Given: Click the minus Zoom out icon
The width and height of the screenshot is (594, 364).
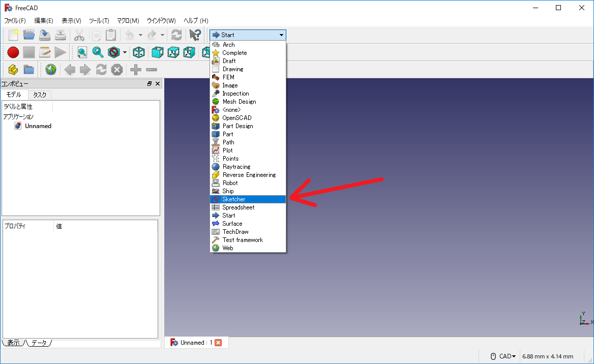Looking at the screenshot, I should click(152, 70).
